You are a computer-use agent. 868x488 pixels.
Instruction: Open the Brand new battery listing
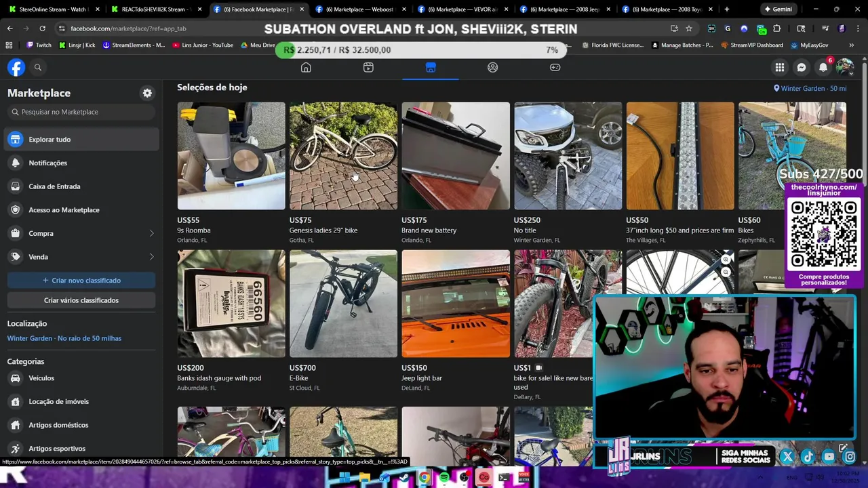point(456,156)
